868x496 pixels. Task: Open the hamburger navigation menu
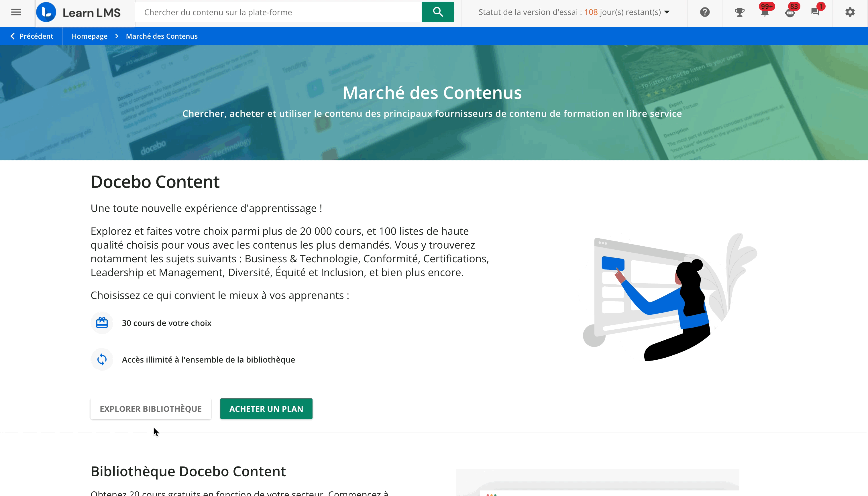(x=16, y=12)
